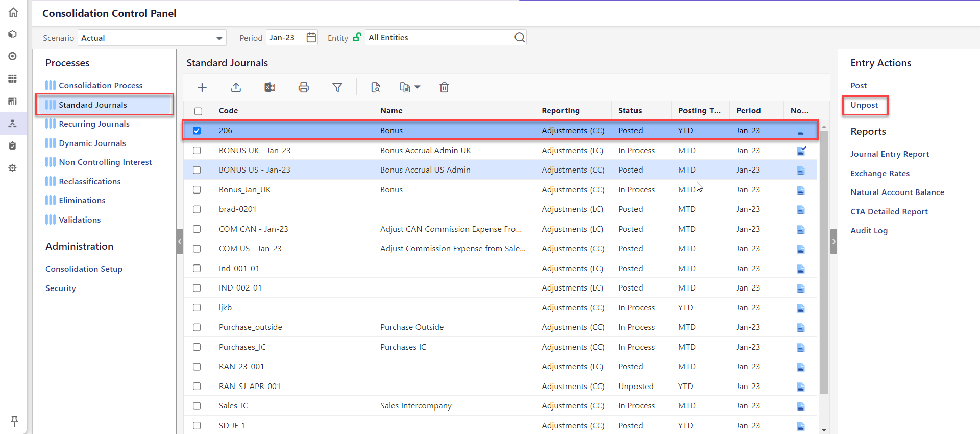
Task: Open Eliminations process
Action: point(82,200)
